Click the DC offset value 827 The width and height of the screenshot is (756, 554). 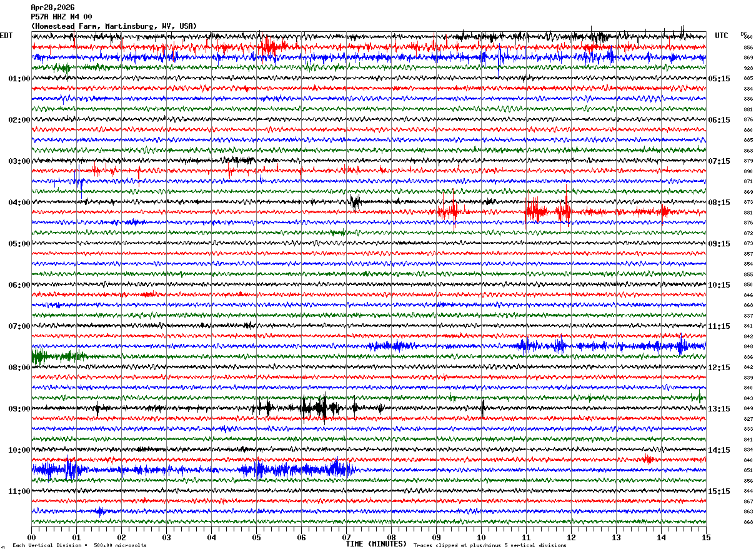coord(748,419)
